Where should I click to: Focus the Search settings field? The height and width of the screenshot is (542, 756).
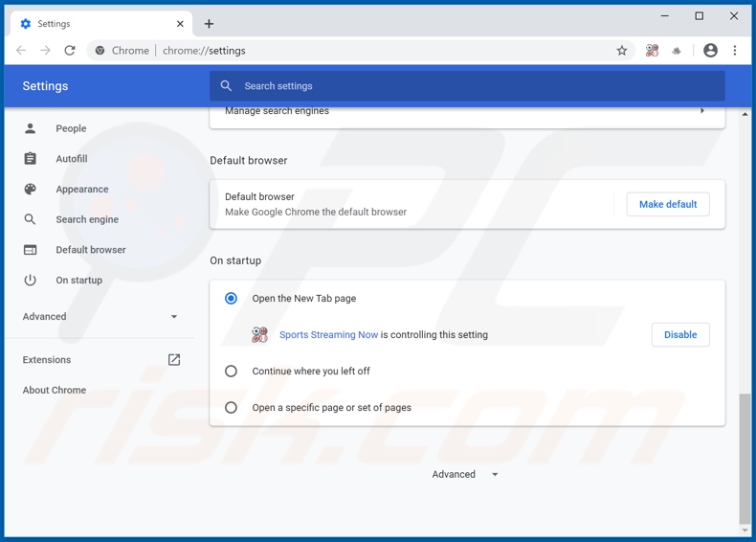coord(467,86)
